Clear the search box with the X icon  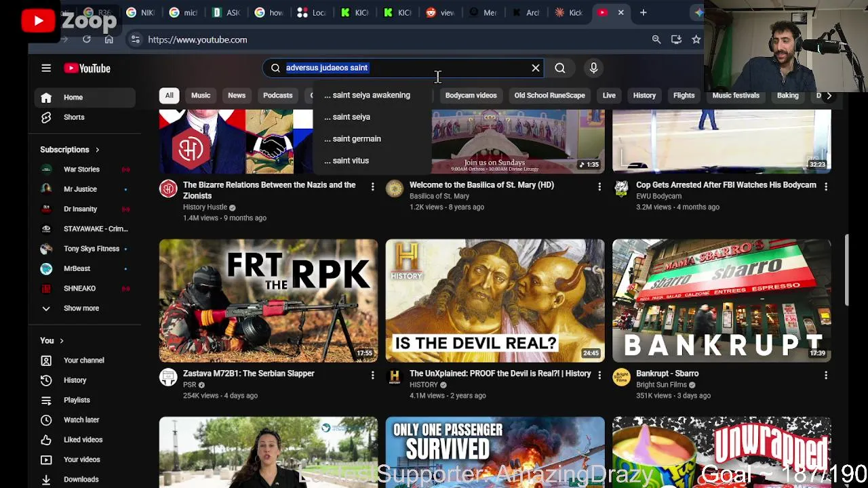tap(536, 68)
